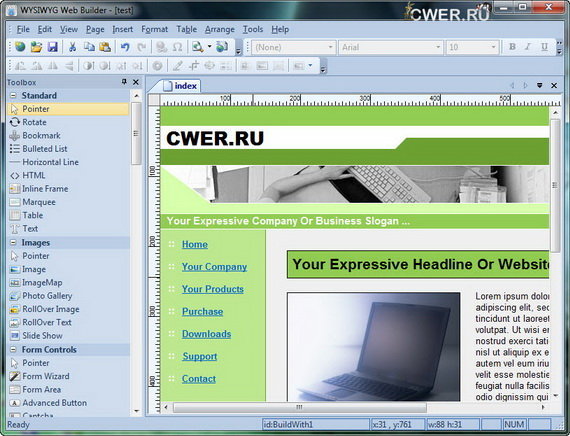Open the Arial font dropdown

(x=438, y=47)
